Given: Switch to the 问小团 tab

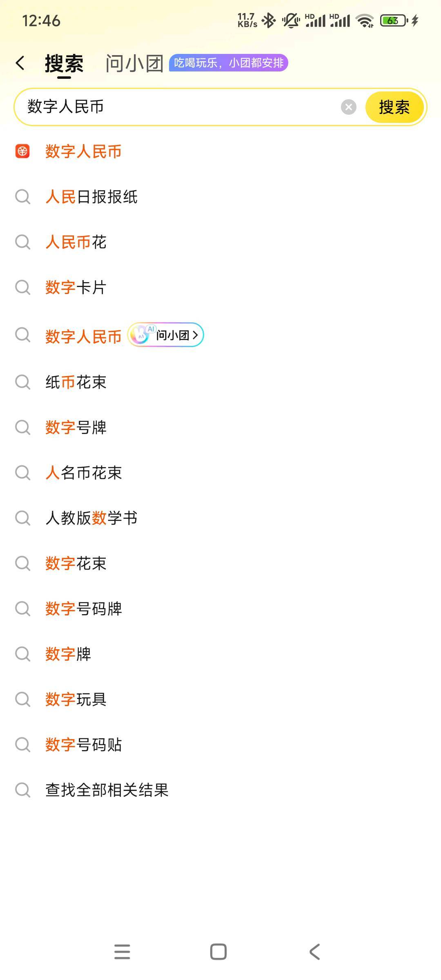Looking at the screenshot, I should (134, 63).
